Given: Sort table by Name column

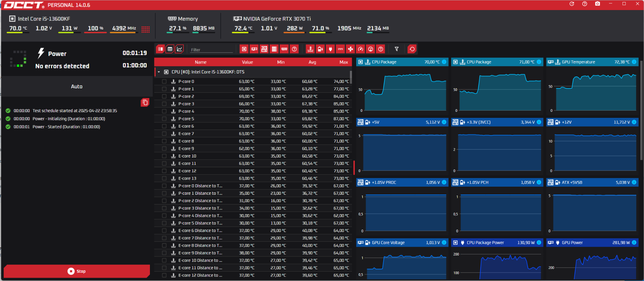Looking at the screenshot, I should (201, 62).
